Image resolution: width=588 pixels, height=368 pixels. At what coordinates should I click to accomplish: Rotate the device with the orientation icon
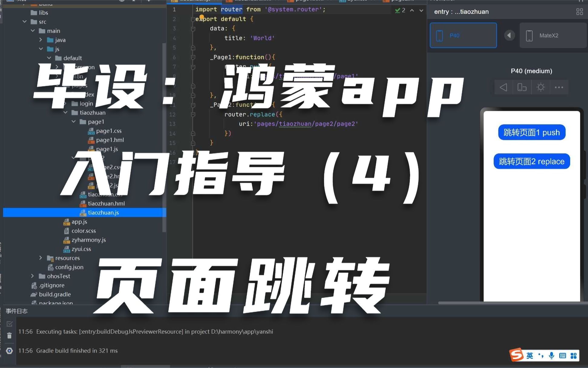click(x=522, y=88)
